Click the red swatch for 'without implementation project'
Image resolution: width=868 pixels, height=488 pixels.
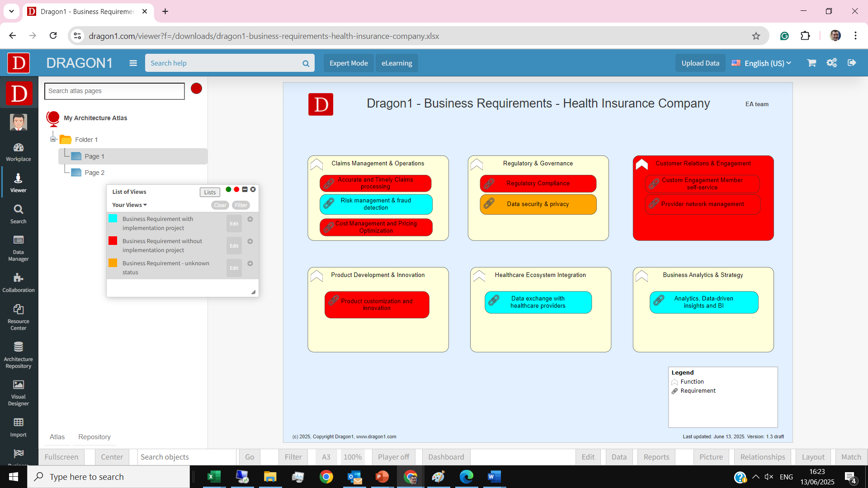pos(113,241)
